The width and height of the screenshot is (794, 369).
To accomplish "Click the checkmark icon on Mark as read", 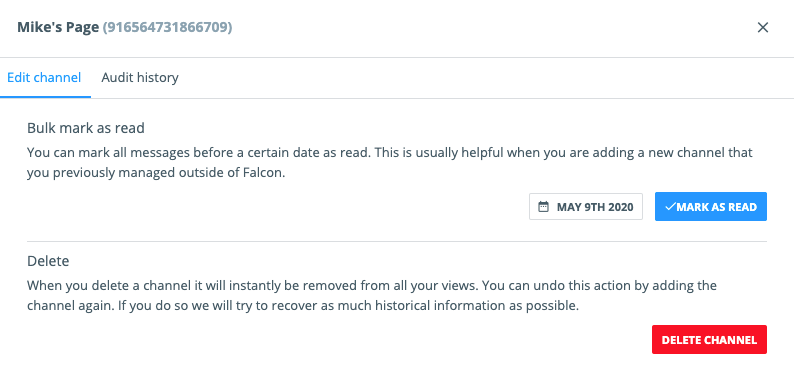I will [670, 207].
